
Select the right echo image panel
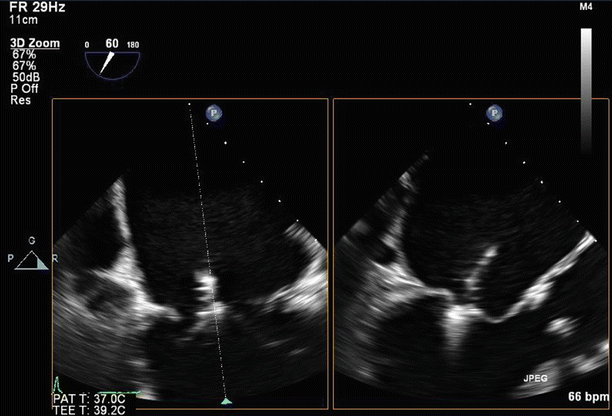point(470,250)
